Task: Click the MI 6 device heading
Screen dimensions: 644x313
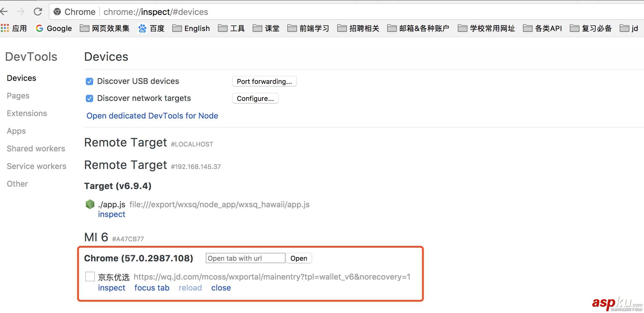Action: pyautogui.click(x=96, y=237)
